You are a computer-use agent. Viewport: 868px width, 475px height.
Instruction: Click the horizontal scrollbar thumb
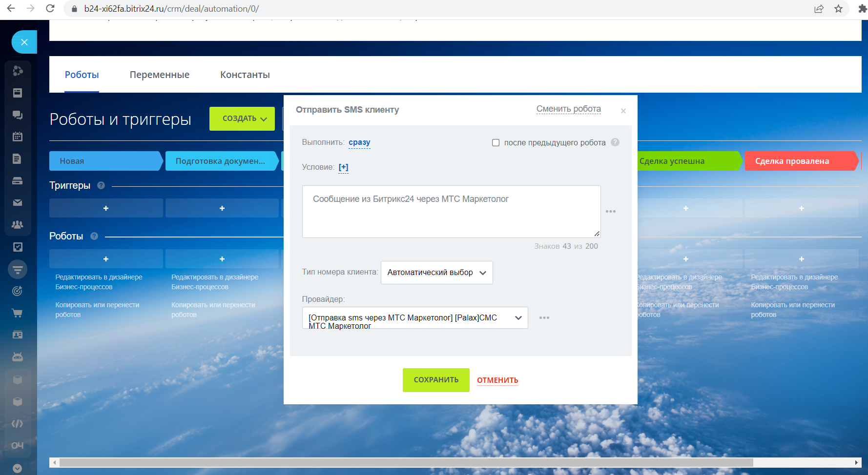(x=406, y=462)
